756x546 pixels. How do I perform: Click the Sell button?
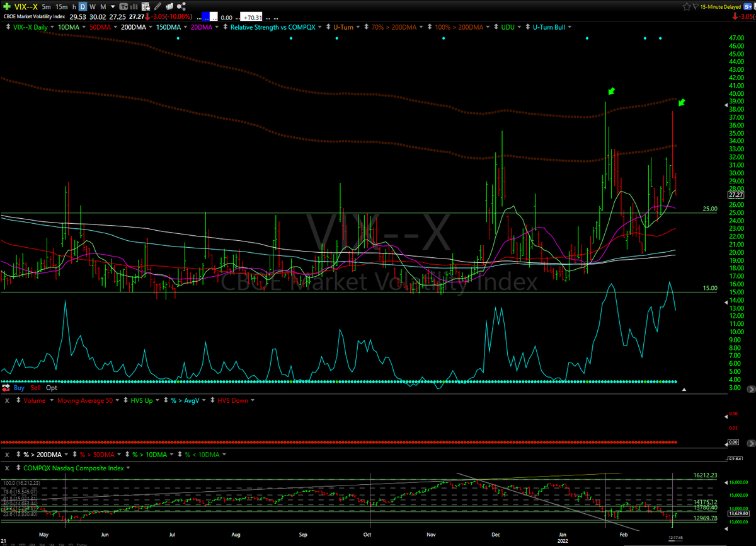(35, 388)
